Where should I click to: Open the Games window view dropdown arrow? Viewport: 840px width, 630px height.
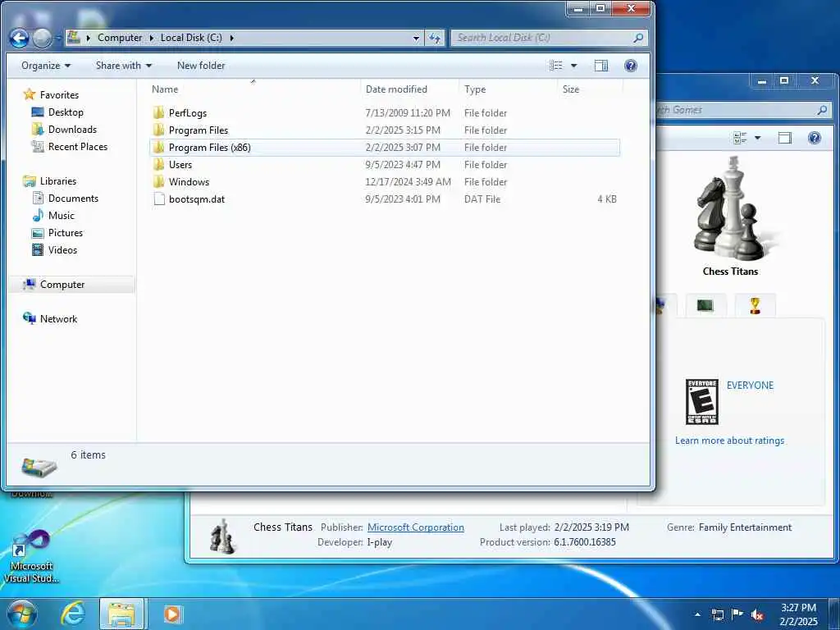(757, 138)
